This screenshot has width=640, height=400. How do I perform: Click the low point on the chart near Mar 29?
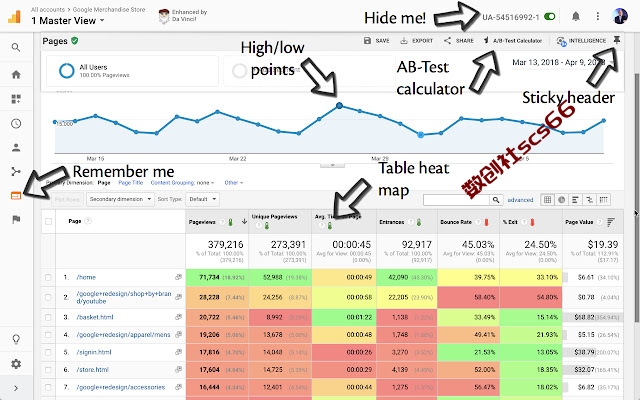(x=421, y=135)
